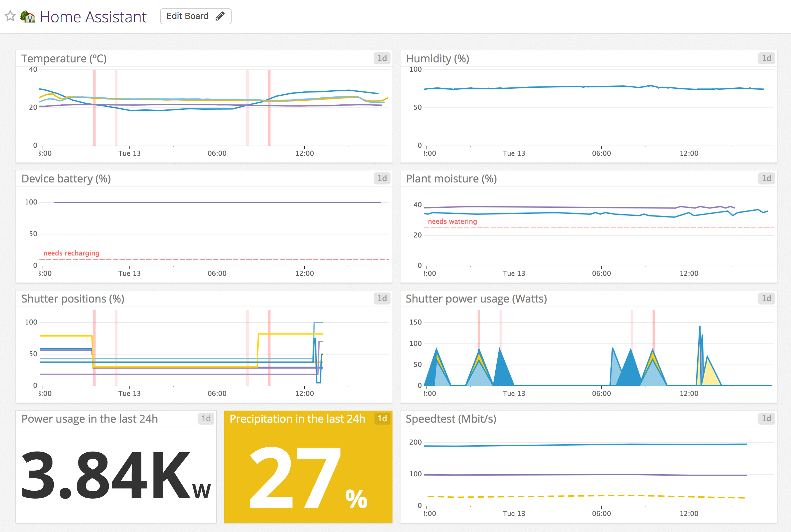This screenshot has width=791, height=532.
Task: Open the 1d range selector on Plant moisture
Action: 767,178
